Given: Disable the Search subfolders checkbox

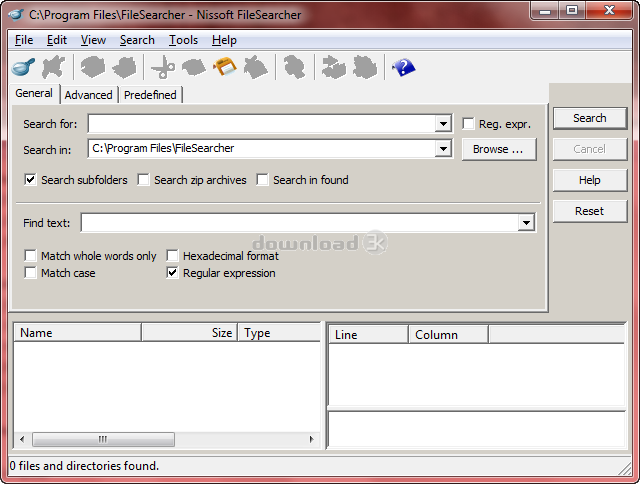Looking at the screenshot, I should click(31, 180).
